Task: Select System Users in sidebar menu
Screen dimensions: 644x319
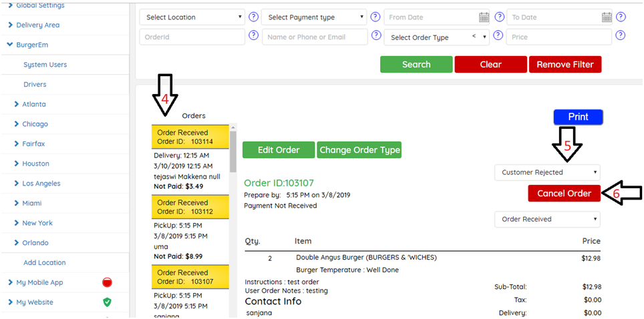Action: 45,65
